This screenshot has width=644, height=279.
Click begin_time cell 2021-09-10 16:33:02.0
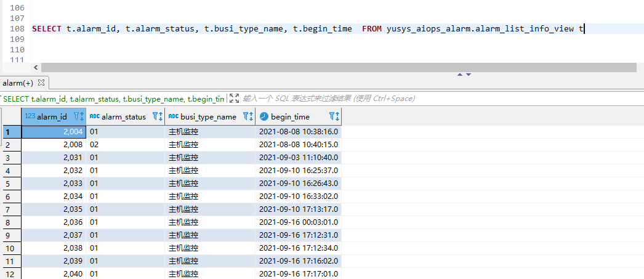pos(298,196)
